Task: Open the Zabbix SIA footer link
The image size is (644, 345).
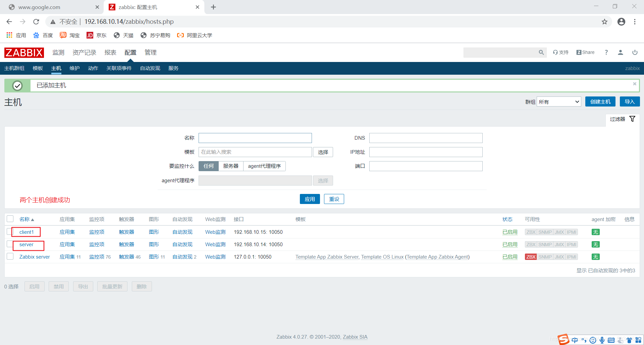Action: [355, 337]
